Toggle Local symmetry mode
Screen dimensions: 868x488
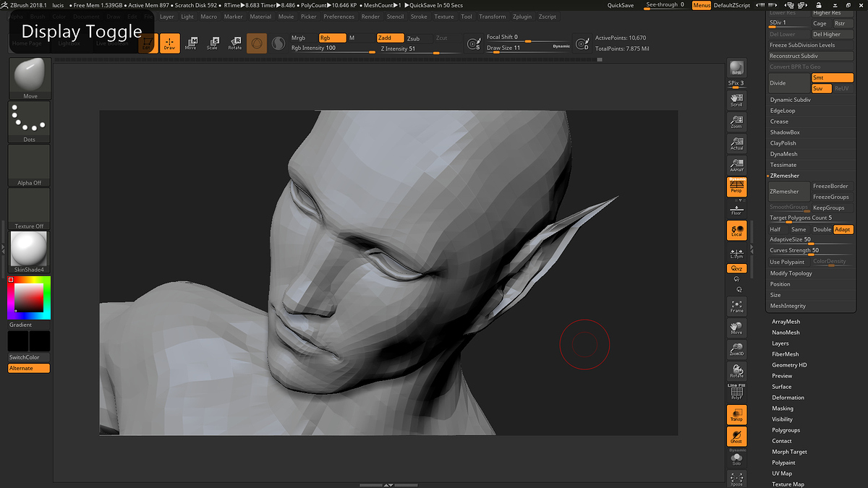[736, 231]
